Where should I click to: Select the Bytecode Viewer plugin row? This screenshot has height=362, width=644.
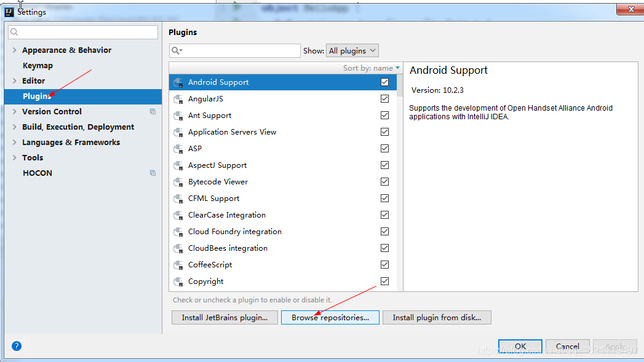pos(282,182)
